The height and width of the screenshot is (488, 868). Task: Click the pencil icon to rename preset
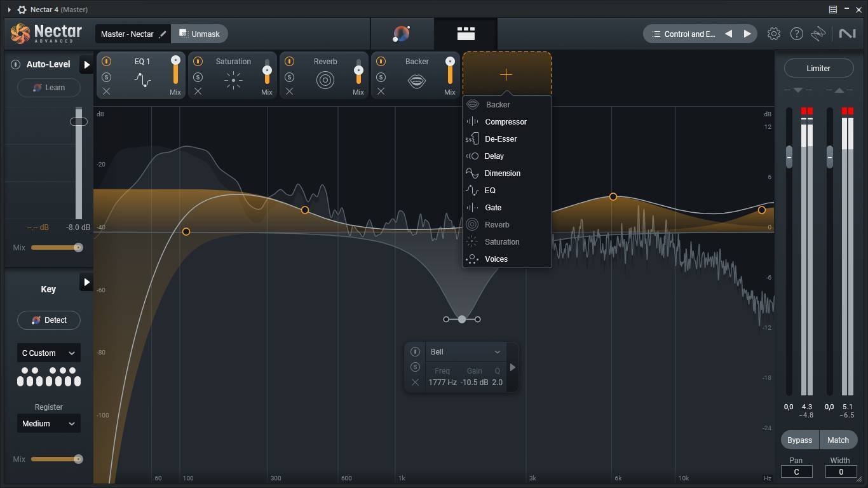[x=163, y=34]
